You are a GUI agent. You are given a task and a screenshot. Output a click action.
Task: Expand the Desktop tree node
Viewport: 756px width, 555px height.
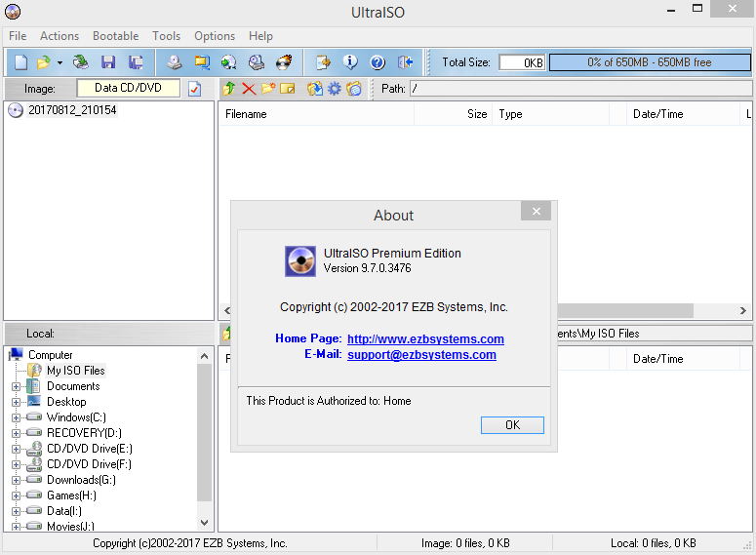[16, 402]
